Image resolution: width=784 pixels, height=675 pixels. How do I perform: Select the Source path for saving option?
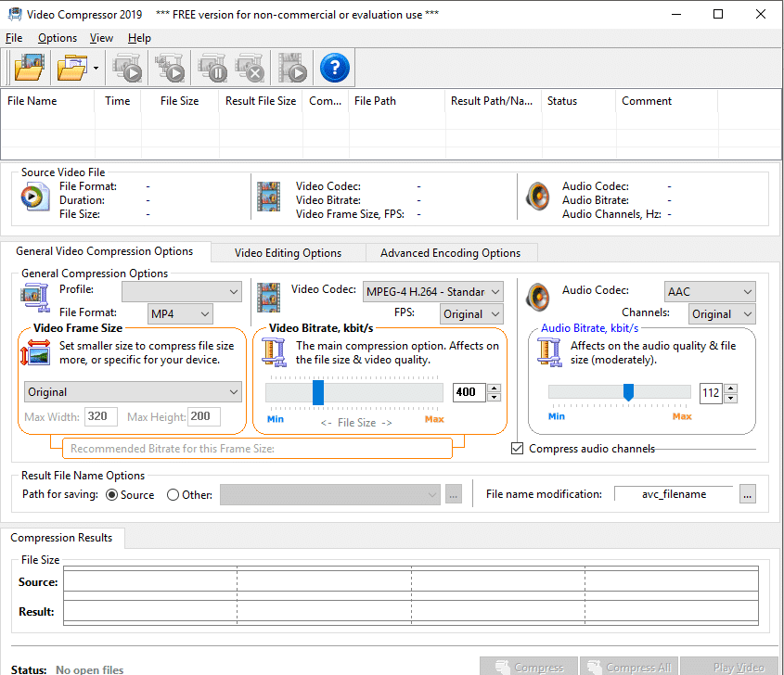tap(110, 494)
